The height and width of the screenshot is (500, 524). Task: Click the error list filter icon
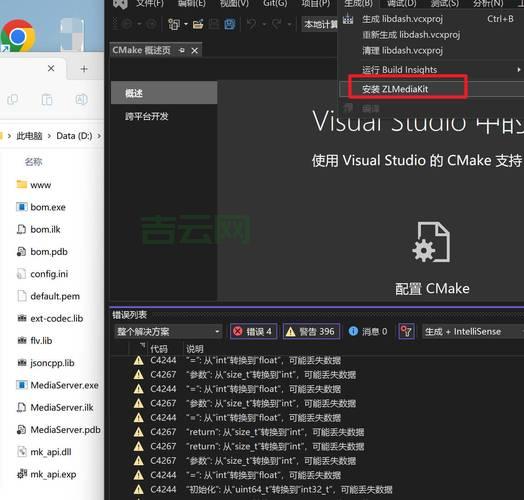click(406, 332)
